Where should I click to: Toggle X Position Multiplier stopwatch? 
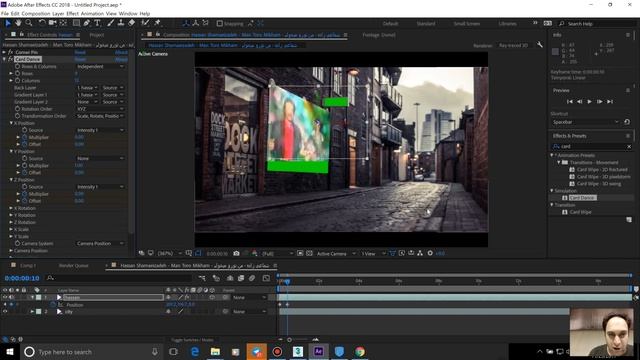[24, 137]
